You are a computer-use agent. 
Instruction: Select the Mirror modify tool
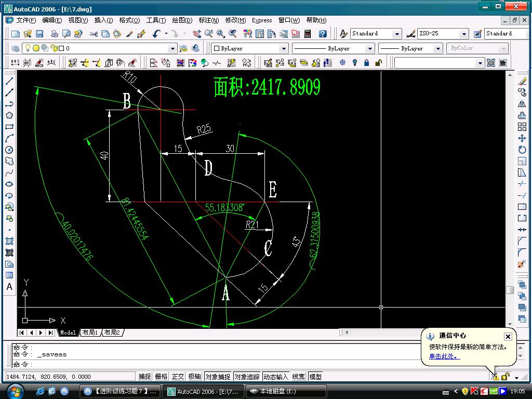pyautogui.click(x=522, y=104)
